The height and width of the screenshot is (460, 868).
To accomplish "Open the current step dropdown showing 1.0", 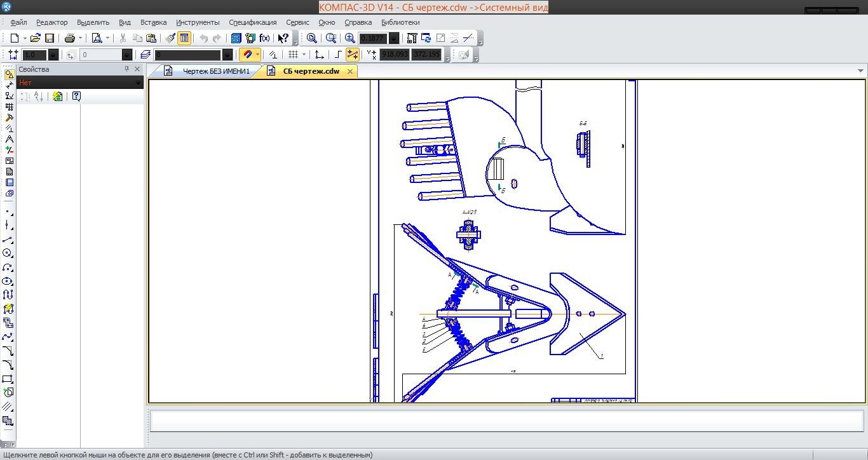I will click(x=53, y=55).
